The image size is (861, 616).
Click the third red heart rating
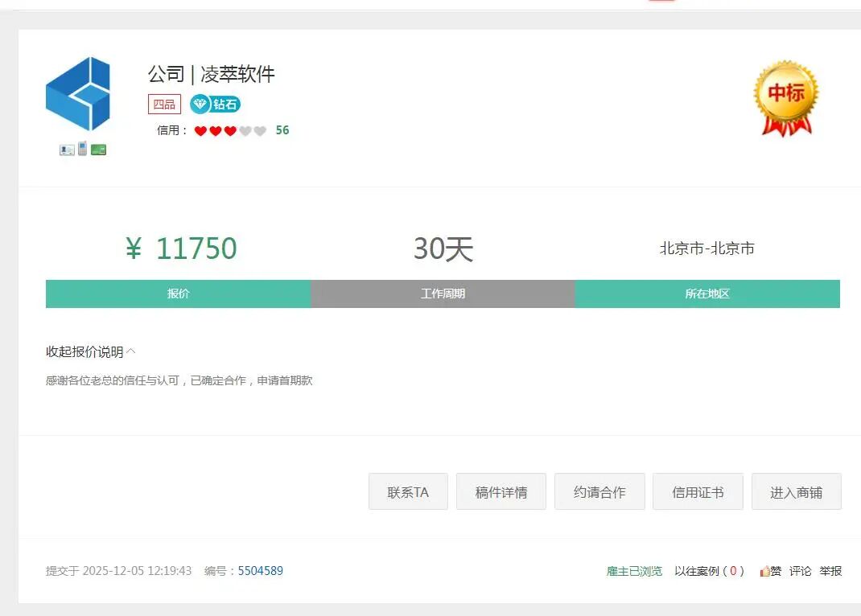pyautogui.click(x=231, y=130)
